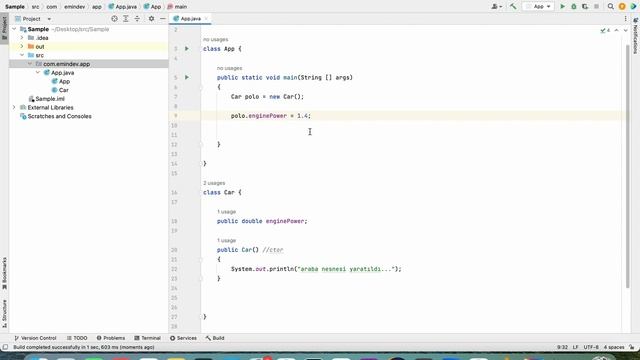Collapse the com.emindev.app package
640x360 pixels.
(30, 64)
